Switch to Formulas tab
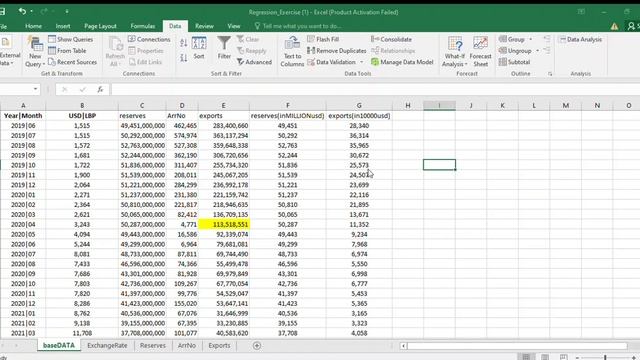Screen dimensions: 640x360 142,26
